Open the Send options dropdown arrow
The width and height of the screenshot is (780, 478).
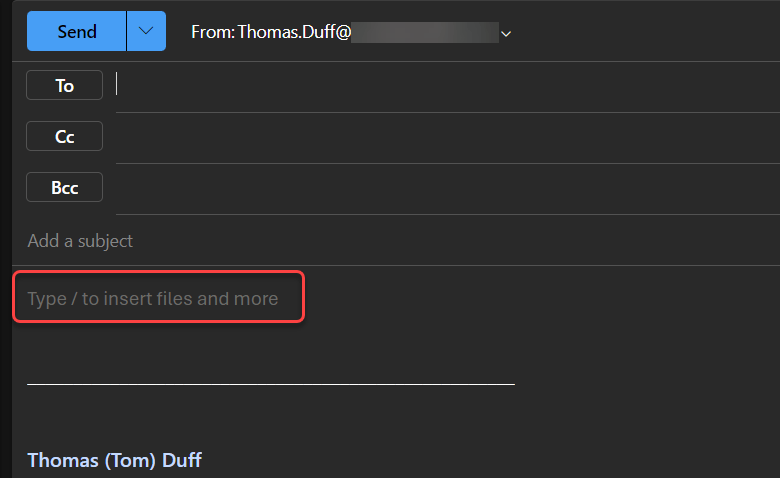click(146, 31)
